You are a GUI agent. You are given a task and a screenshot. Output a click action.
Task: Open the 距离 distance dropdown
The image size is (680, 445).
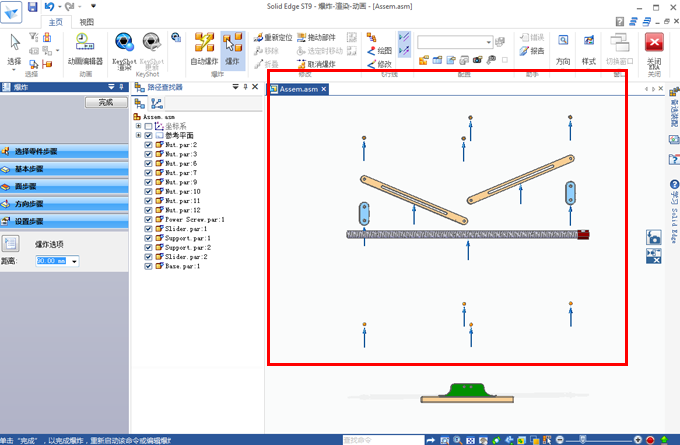click(75, 261)
